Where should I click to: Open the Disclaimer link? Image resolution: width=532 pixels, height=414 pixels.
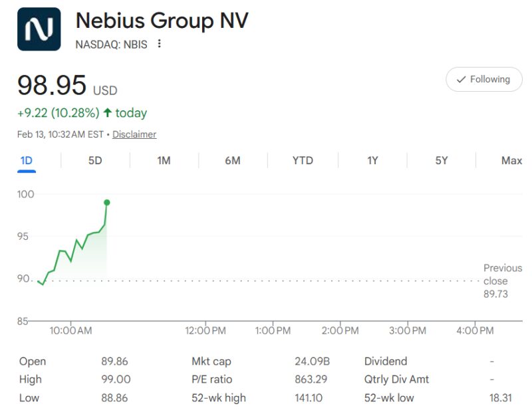point(134,134)
